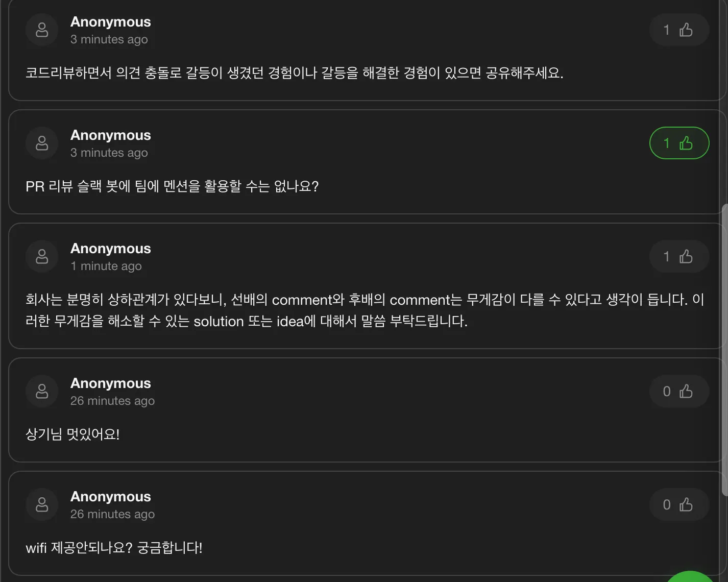Upvote the question about senior and junior comments
This screenshot has height=582, width=728.
(x=679, y=256)
